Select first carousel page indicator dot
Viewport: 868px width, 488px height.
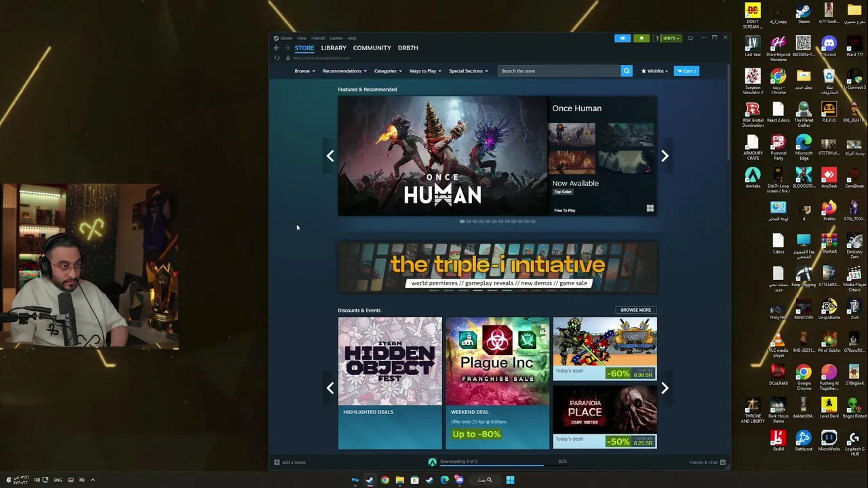(x=462, y=221)
